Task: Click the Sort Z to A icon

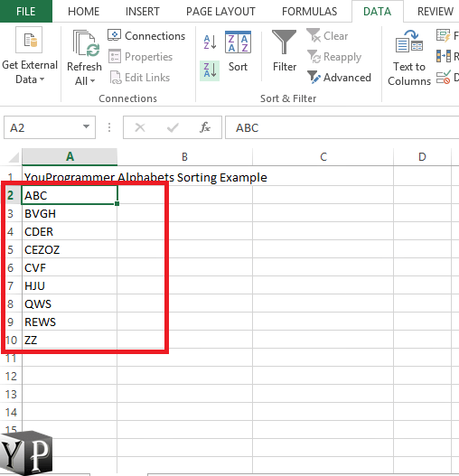Action: [210, 70]
